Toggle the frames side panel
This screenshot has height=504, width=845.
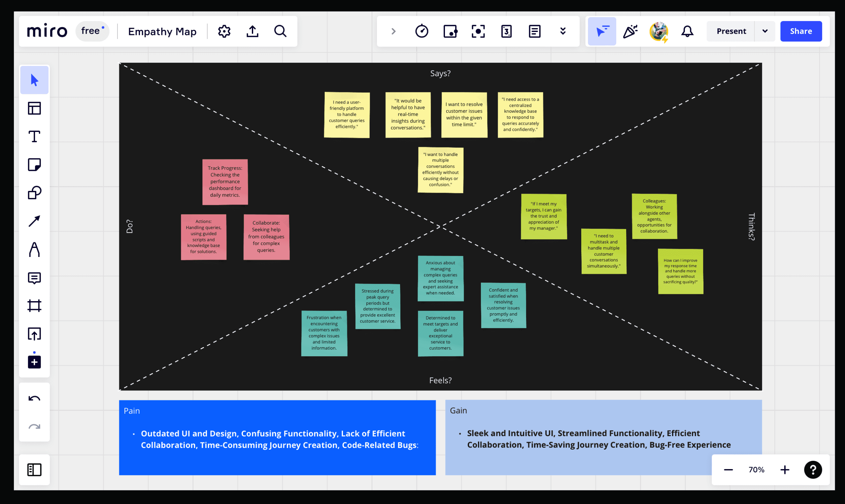click(x=34, y=470)
